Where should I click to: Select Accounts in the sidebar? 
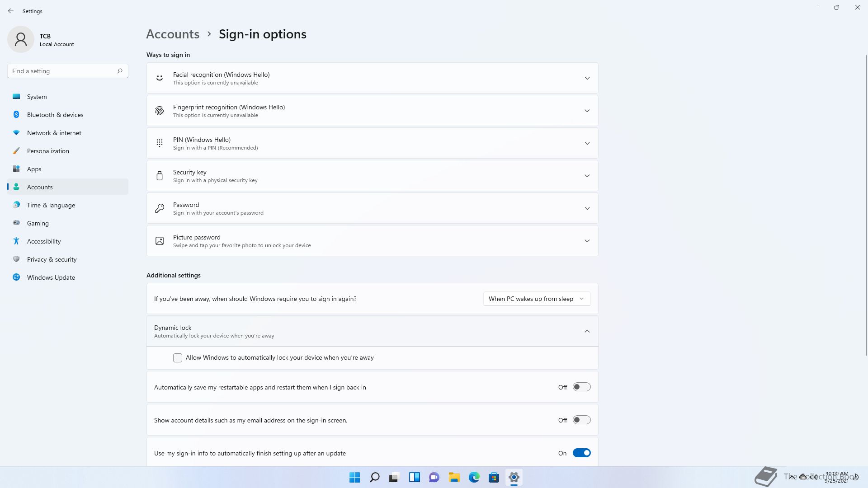[x=68, y=187]
